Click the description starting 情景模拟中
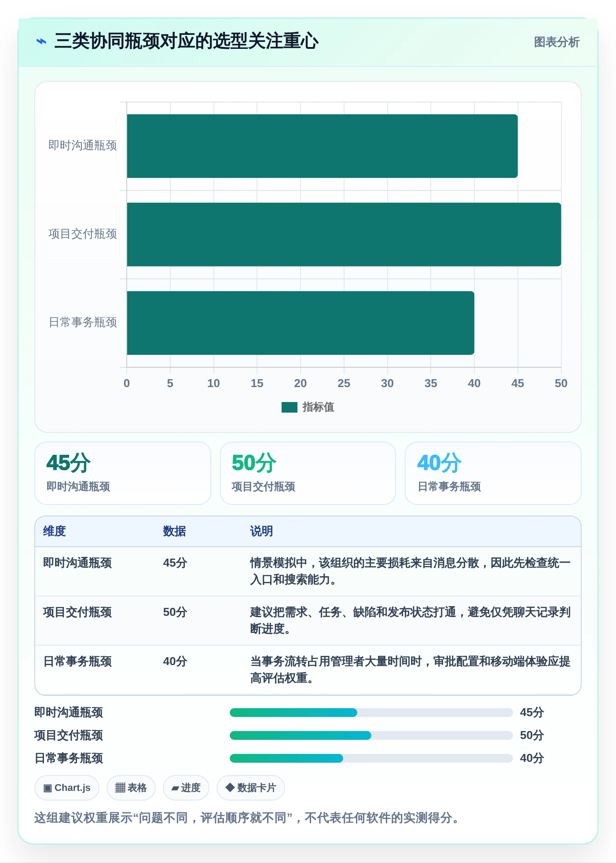Viewport: 616px width, 863px height. click(411, 571)
